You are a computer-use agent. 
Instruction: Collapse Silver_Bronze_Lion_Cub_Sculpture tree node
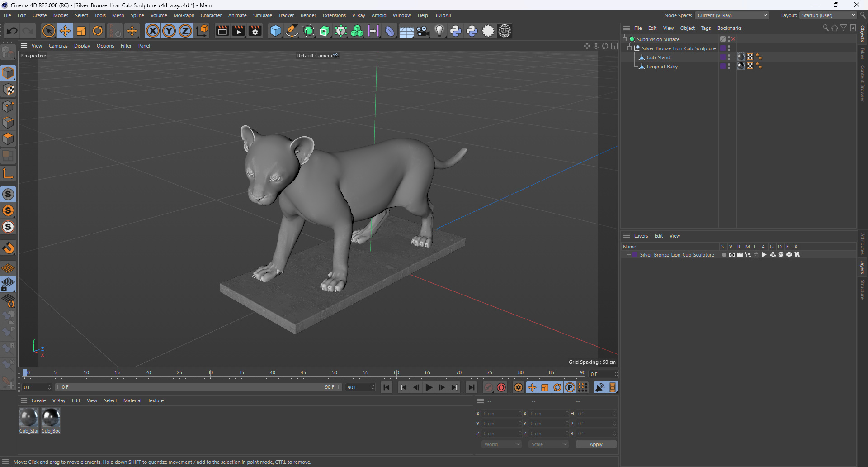pyautogui.click(x=629, y=48)
